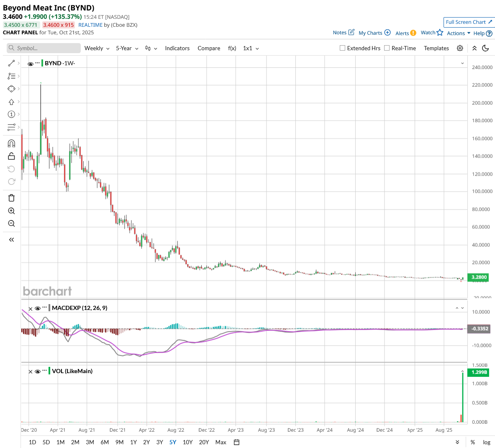Expand the Actions dropdown menu
This screenshot has width=495, height=448.
pyautogui.click(x=459, y=33)
